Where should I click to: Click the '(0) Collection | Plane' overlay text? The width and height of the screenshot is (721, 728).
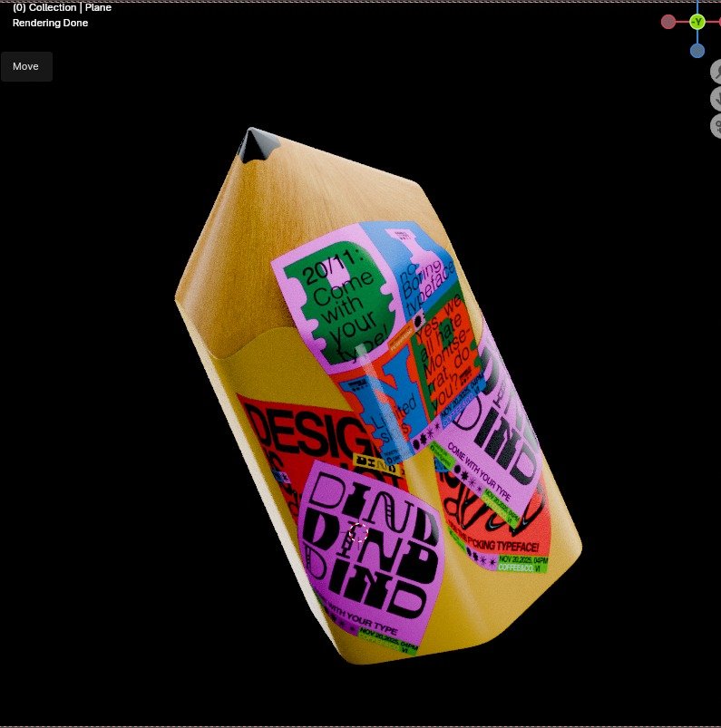[x=62, y=7]
